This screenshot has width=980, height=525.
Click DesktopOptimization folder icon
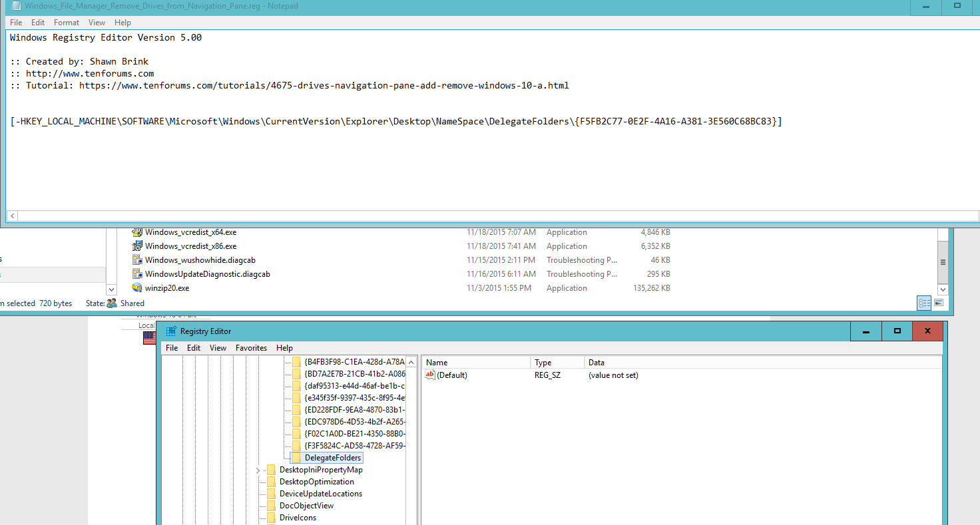tap(272, 482)
